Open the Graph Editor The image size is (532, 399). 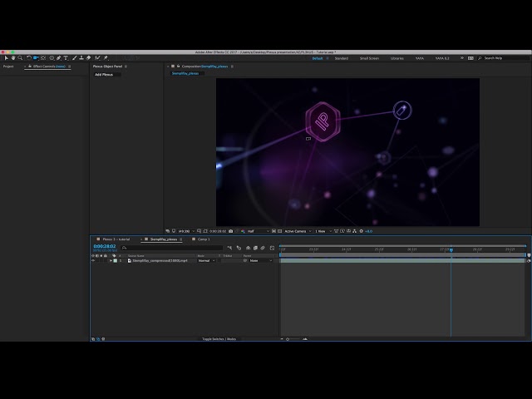272,248
